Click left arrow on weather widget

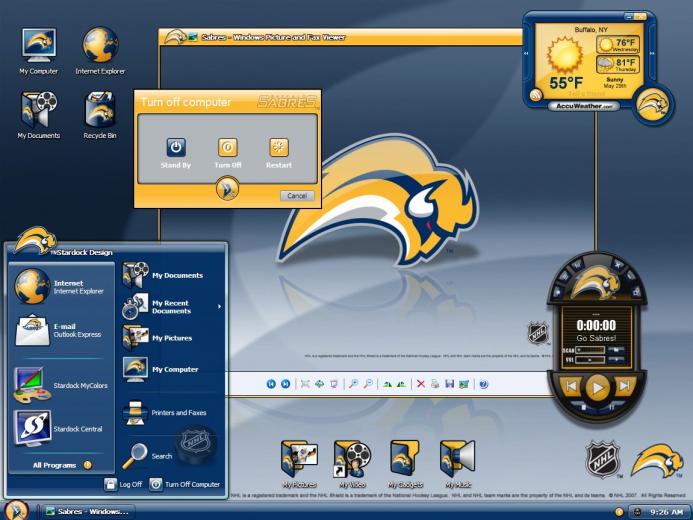click(526, 53)
